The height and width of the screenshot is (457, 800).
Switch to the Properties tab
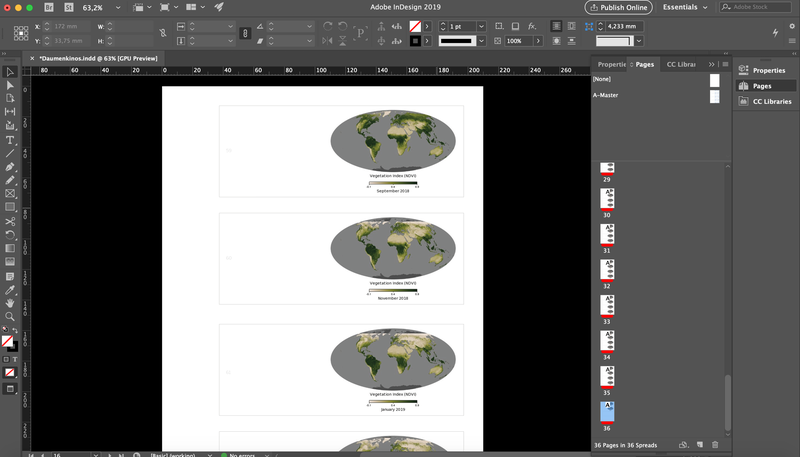click(611, 64)
